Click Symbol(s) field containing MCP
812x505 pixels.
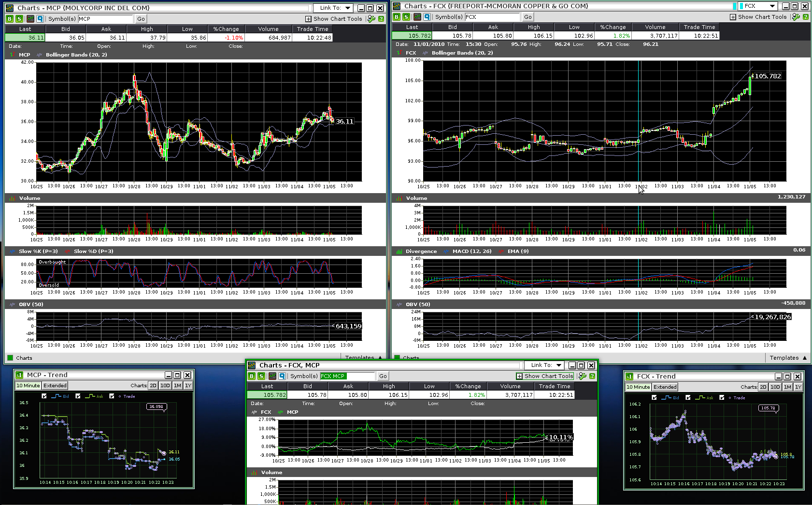pos(105,19)
